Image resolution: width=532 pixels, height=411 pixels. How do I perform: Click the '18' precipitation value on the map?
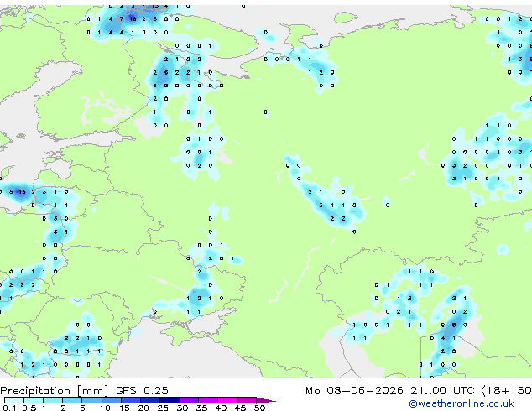pyautogui.click(x=133, y=19)
